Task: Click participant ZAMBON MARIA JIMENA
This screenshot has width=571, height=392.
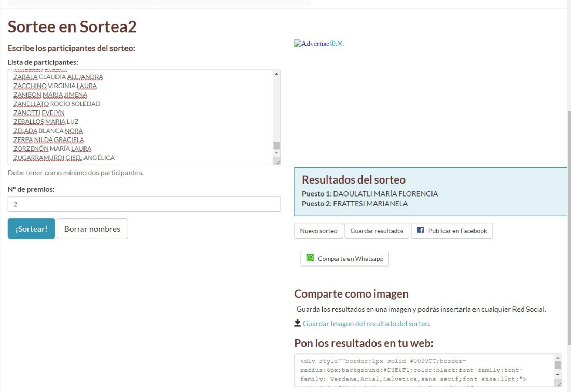Action: 50,95
